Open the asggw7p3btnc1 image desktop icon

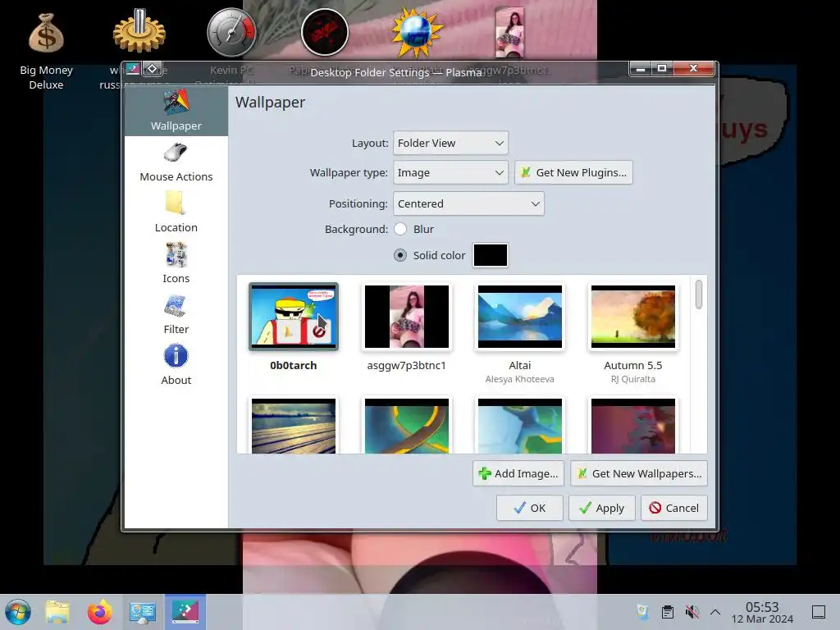click(x=509, y=32)
